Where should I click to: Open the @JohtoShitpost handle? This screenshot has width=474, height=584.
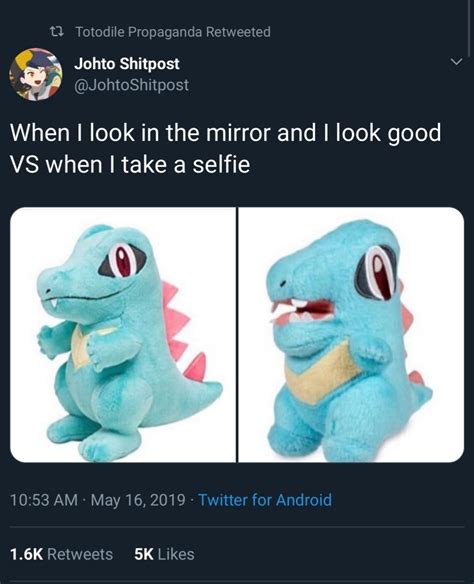pos(132,85)
